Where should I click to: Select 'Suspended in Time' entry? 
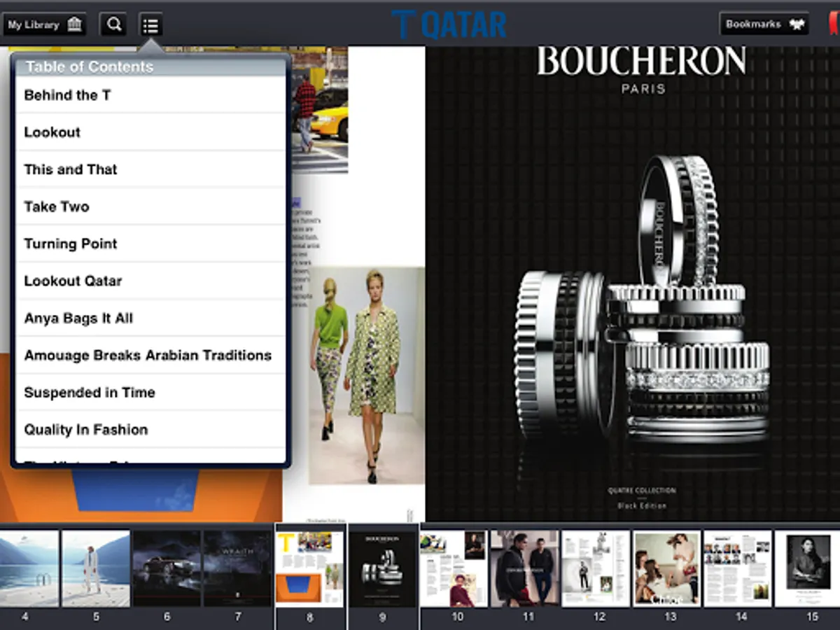pyautogui.click(x=150, y=392)
